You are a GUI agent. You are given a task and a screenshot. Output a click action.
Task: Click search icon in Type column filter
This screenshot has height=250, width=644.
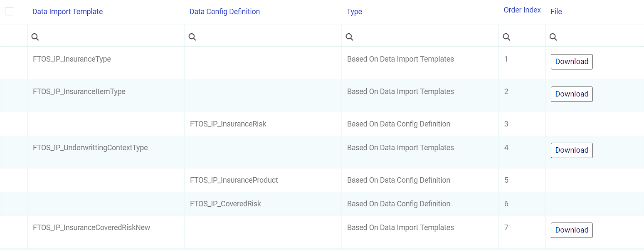pos(350,37)
